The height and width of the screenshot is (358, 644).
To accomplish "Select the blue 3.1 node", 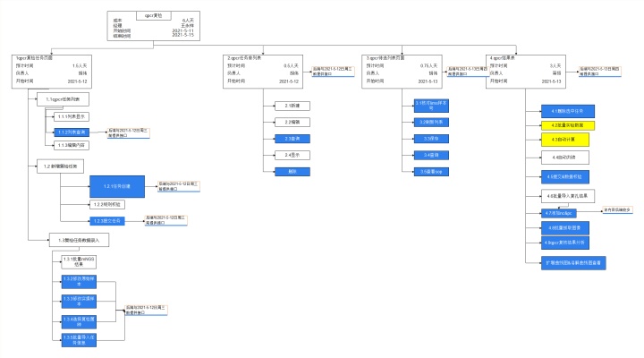I will pos(431,106).
